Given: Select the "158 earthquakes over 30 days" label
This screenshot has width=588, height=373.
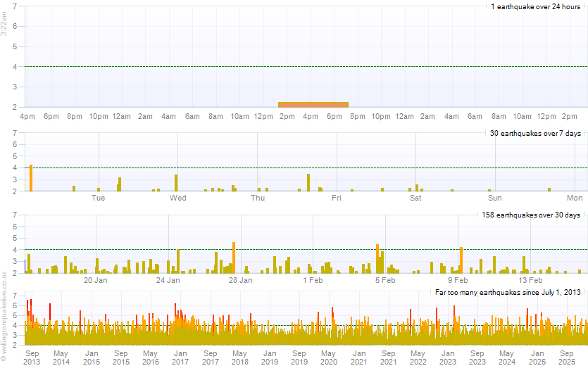Looking at the screenshot, I should click(531, 215).
